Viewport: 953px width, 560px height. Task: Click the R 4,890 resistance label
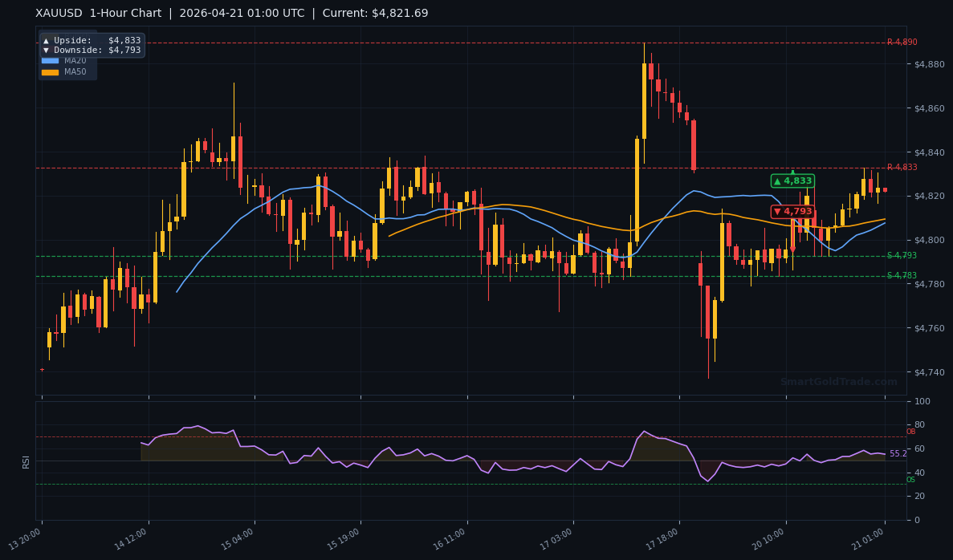(x=901, y=42)
